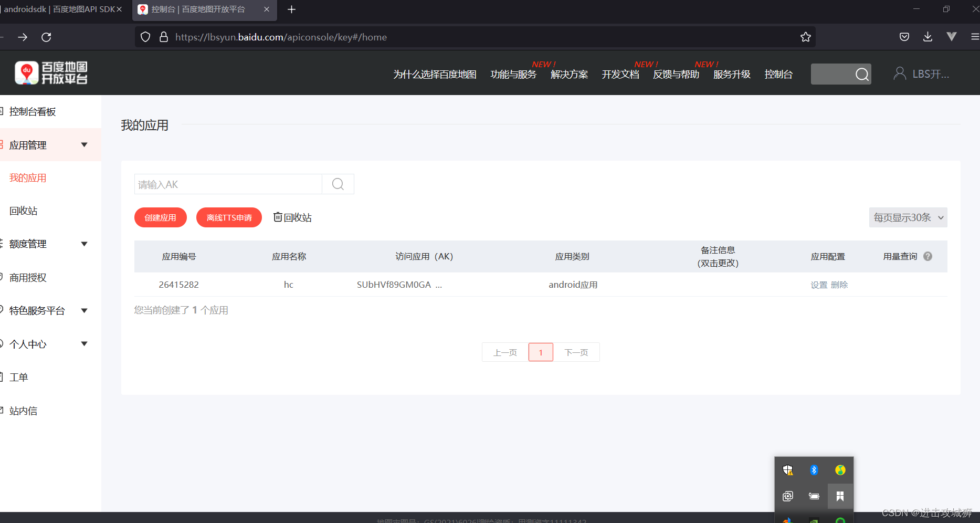Screen dimensions: 980x523
Task: Click the V extension icon in toolbar
Action: pos(951,37)
